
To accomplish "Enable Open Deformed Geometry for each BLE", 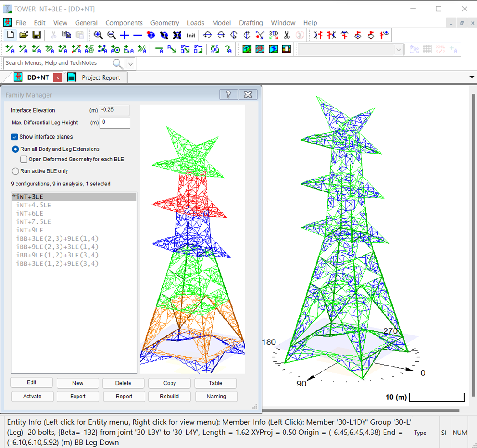I will pyautogui.click(x=24, y=160).
